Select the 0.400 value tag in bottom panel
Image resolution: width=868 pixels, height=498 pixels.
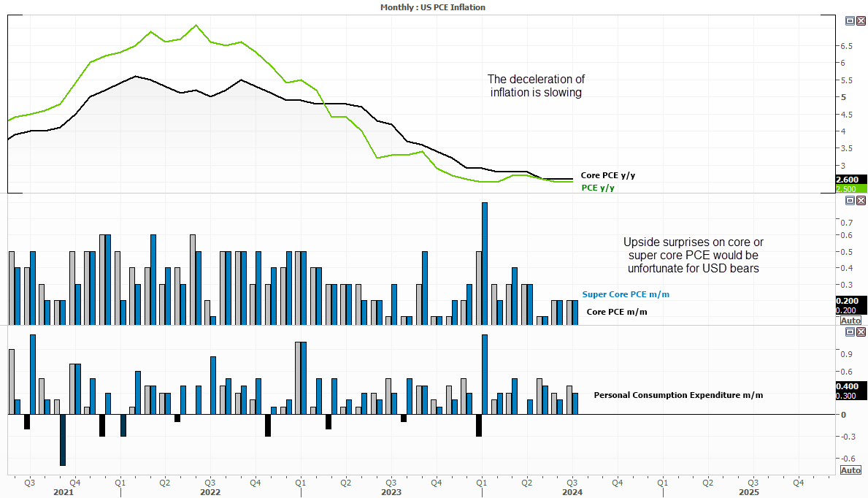851,386
